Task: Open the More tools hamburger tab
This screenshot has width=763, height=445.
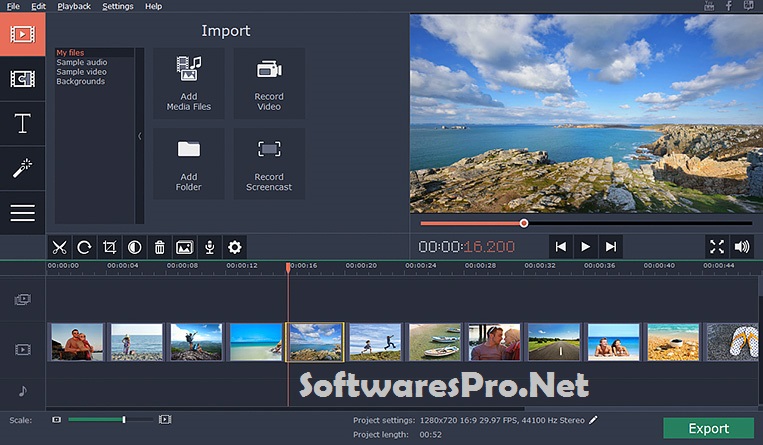Action: [x=22, y=212]
